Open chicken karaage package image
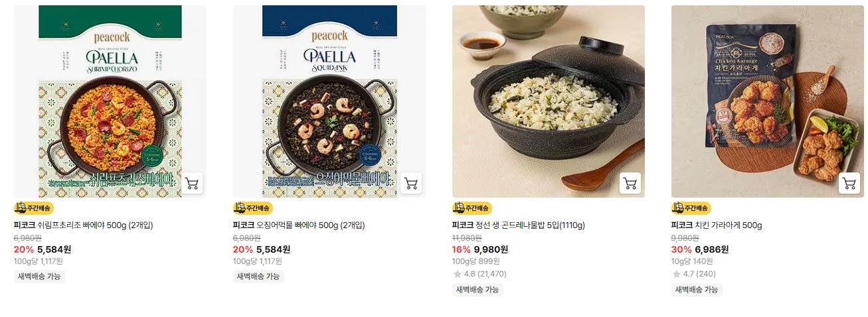This screenshot has height=317, width=868. 768,101
